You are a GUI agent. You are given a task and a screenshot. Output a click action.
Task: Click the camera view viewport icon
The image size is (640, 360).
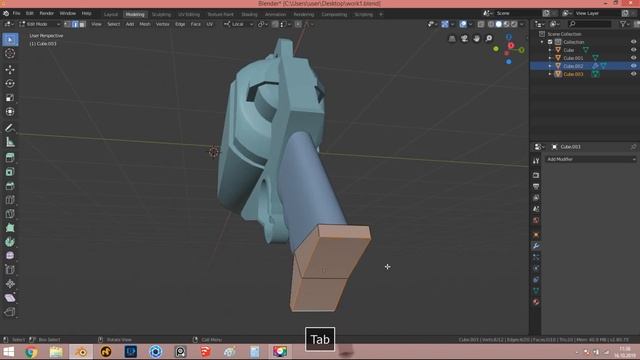464,39
